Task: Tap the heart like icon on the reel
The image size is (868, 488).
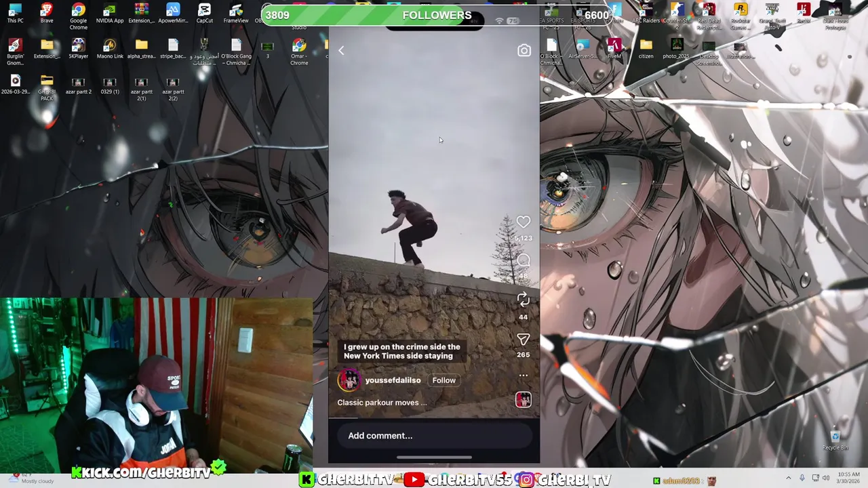Action: [523, 222]
